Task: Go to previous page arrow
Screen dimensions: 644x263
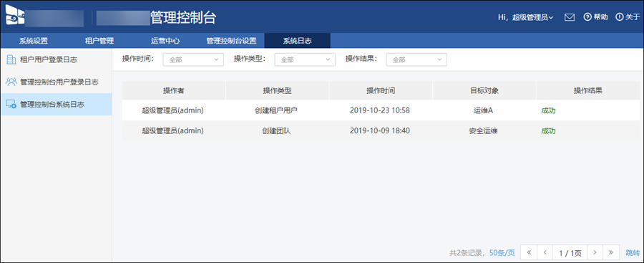Action: click(x=545, y=252)
